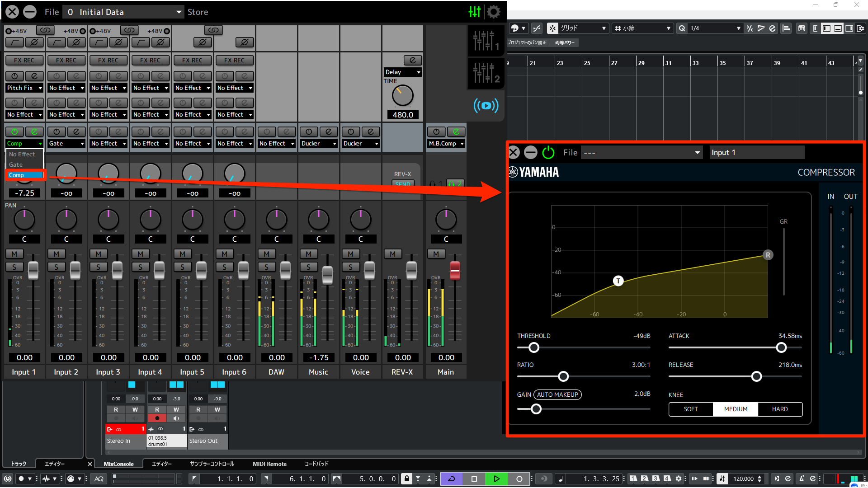Enable AUTO MAKEUP gain button
Viewport: 868px width, 488px height.
tap(557, 394)
